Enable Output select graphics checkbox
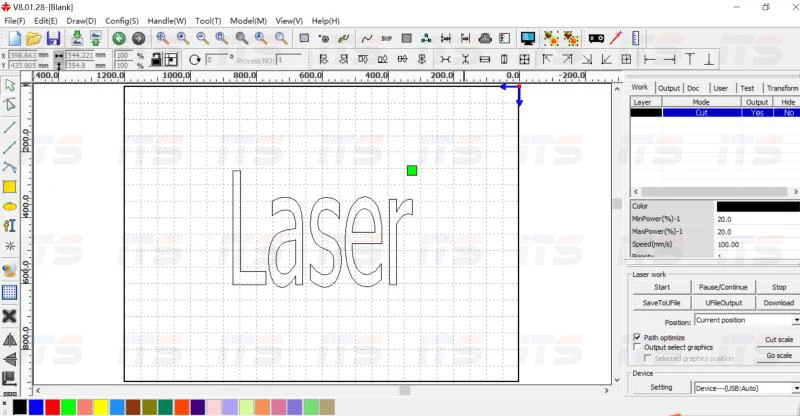 (x=637, y=347)
